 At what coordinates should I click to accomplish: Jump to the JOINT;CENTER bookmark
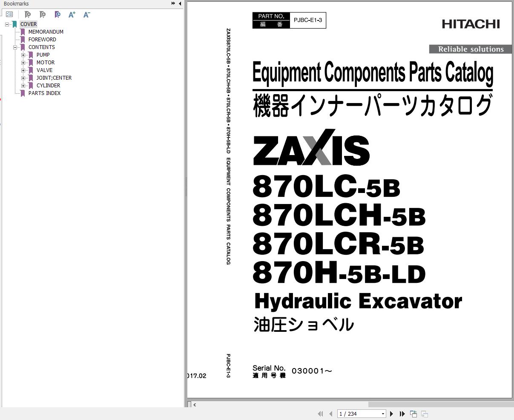(54, 78)
